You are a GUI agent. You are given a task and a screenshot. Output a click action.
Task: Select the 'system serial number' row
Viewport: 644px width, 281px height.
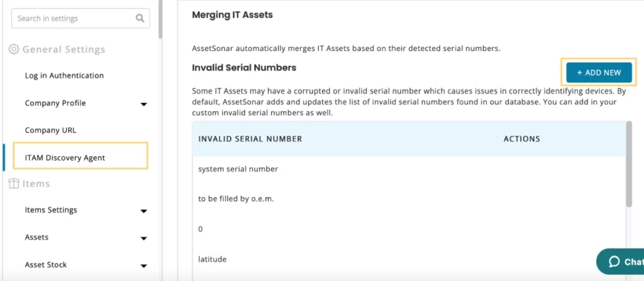tap(238, 169)
